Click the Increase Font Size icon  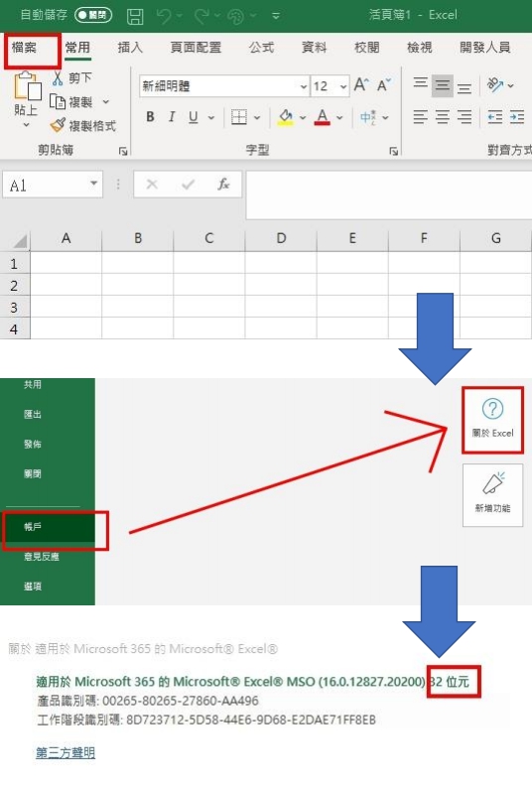[361, 85]
